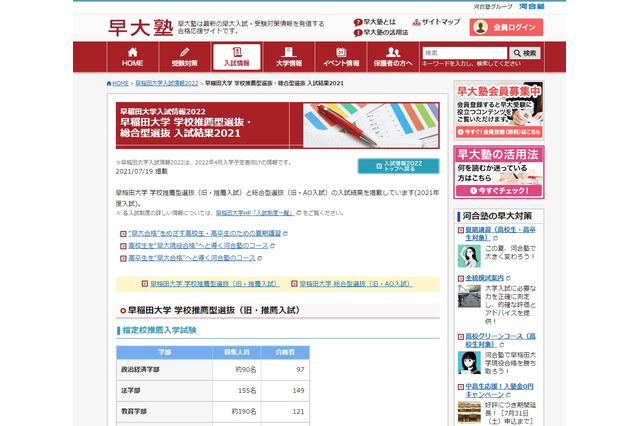This screenshot has height=426, width=640.
Task: Click the thumbnail under 入塾金0円キャンペーン
Action: coord(469,413)
